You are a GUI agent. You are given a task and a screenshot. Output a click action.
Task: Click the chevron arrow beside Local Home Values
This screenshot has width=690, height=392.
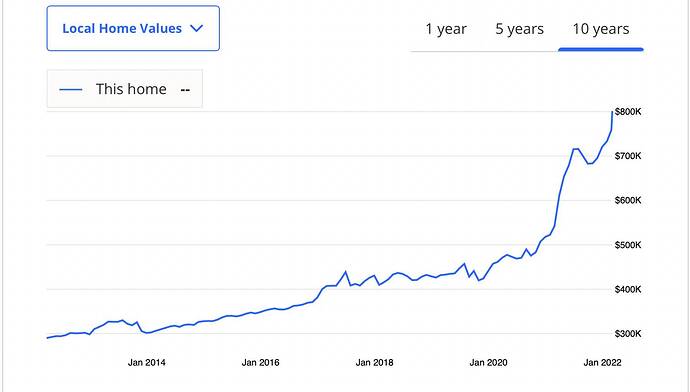(x=196, y=28)
